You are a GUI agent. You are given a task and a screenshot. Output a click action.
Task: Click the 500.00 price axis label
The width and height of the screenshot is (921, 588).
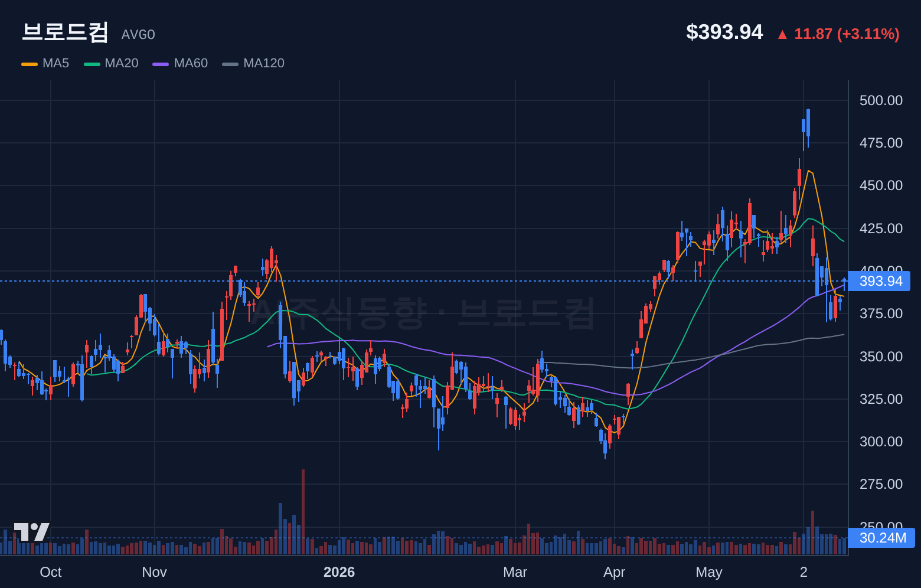[x=881, y=100]
